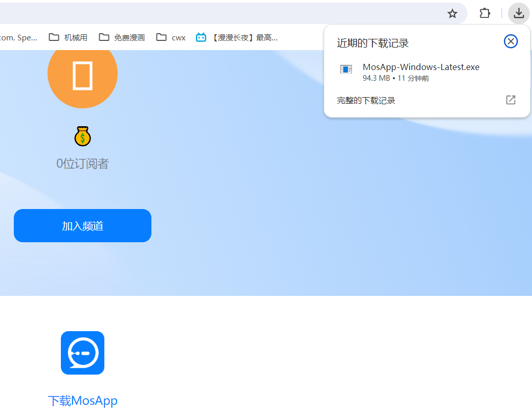Open the 下载MosApp link
Screen dimensions: 532x416
pos(82,401)
